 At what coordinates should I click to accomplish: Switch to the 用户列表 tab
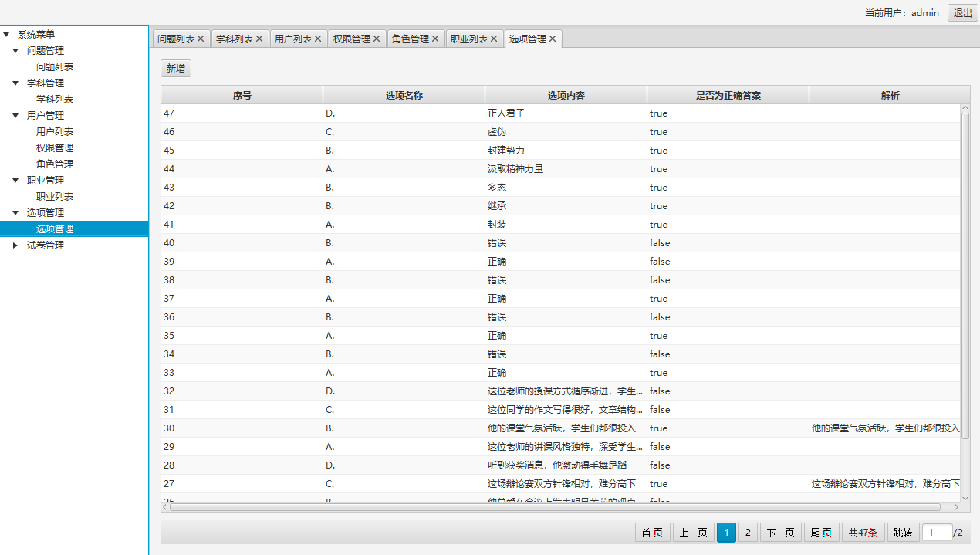292,39
